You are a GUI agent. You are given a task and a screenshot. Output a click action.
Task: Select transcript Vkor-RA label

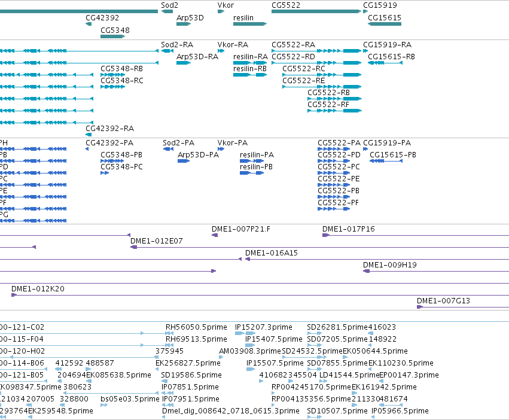233,45
